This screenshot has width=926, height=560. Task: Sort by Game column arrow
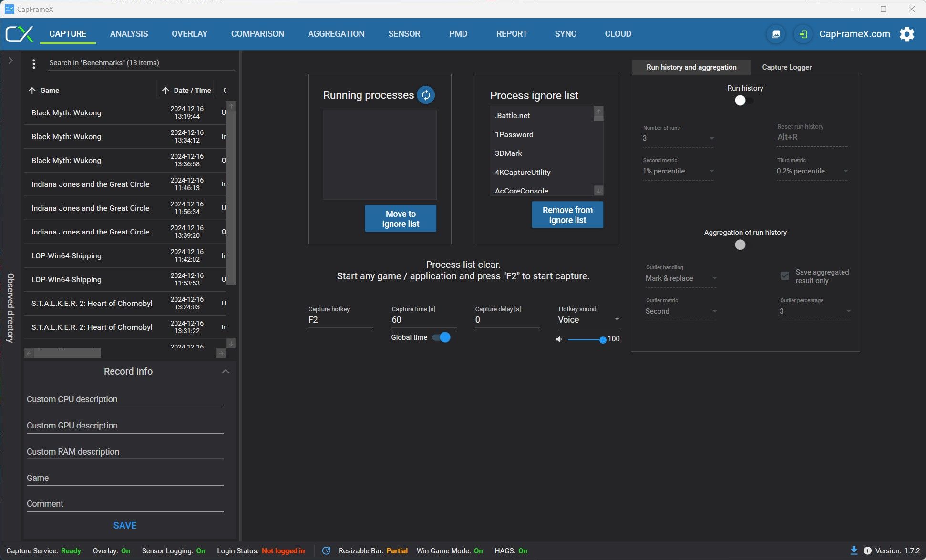tap(32, 91)
